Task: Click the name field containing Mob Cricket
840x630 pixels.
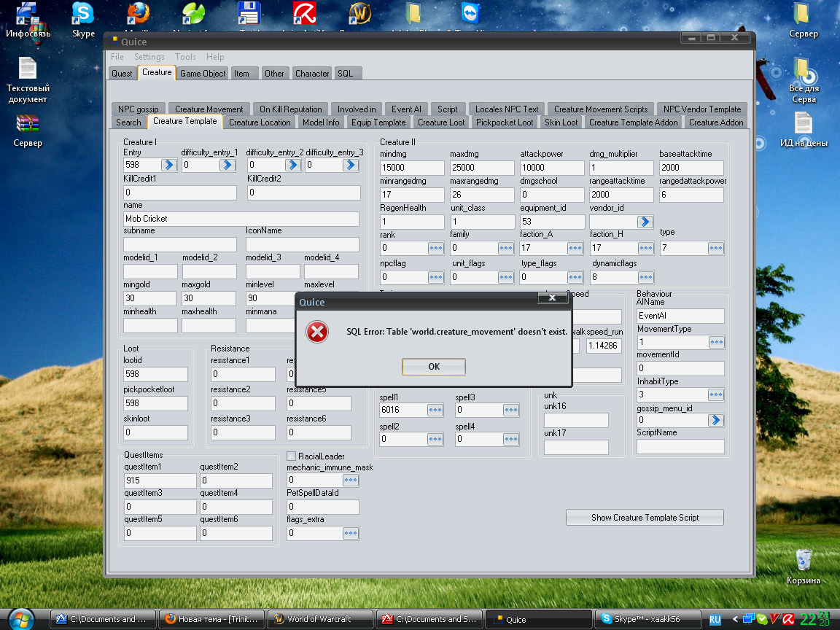Action: click(241, 219)
